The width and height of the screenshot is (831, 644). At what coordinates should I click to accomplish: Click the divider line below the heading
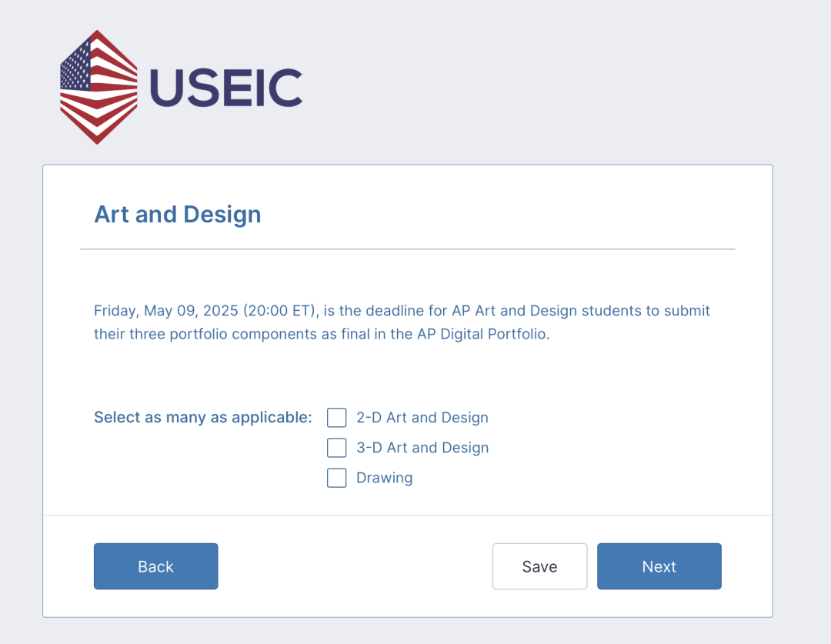coord(408,249)
